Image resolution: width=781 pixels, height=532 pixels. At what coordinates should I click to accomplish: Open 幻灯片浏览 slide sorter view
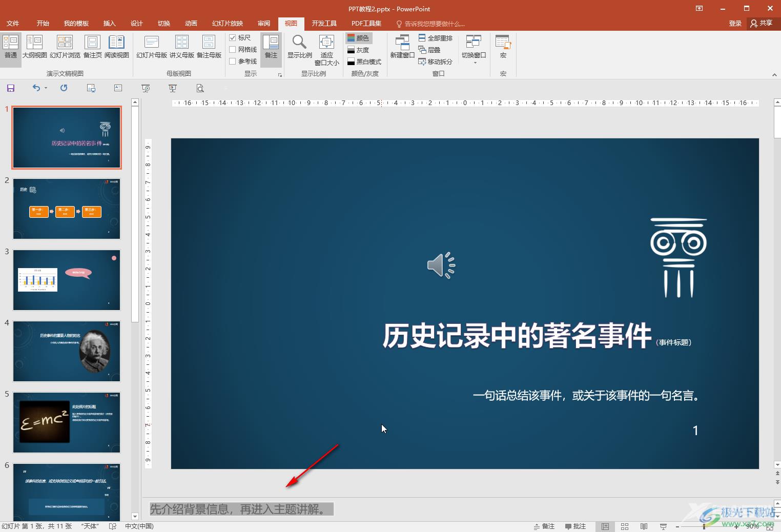(65, 47)
